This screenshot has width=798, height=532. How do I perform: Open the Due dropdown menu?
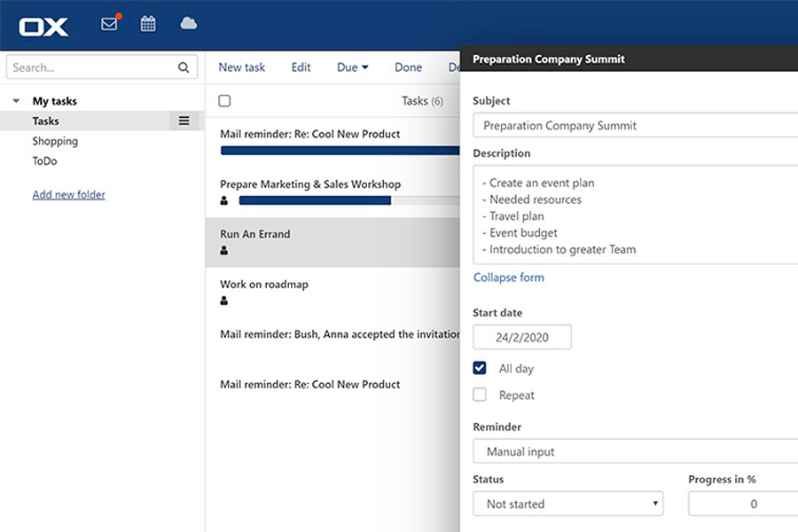pos(352,67)
